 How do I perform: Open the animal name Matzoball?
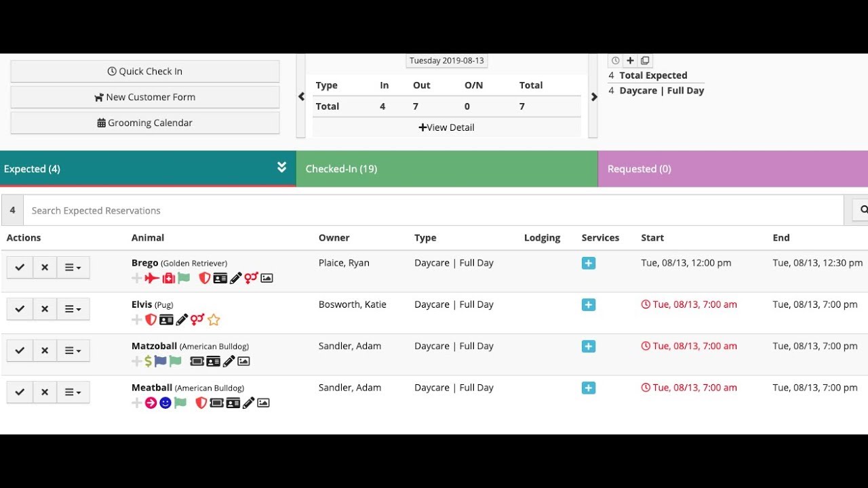tap(154, 346)
